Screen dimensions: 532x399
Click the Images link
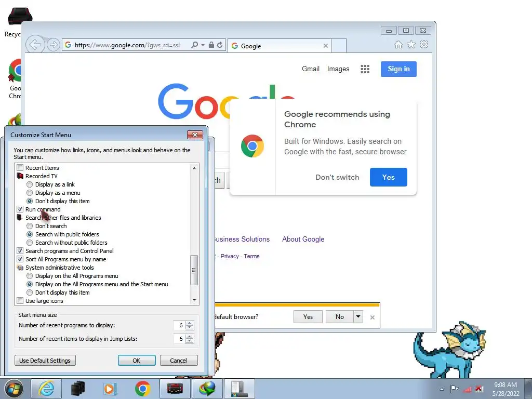coord(338,69)
